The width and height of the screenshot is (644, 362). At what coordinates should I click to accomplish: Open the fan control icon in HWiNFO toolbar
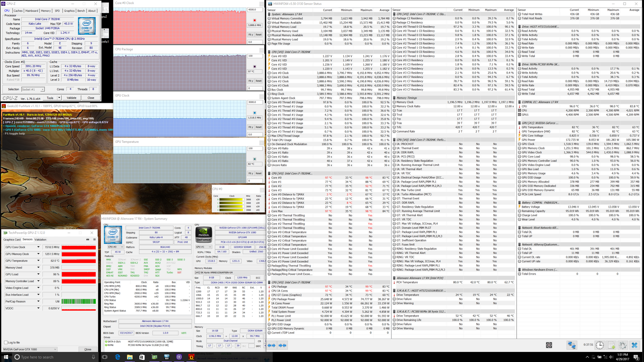[549, 345]
